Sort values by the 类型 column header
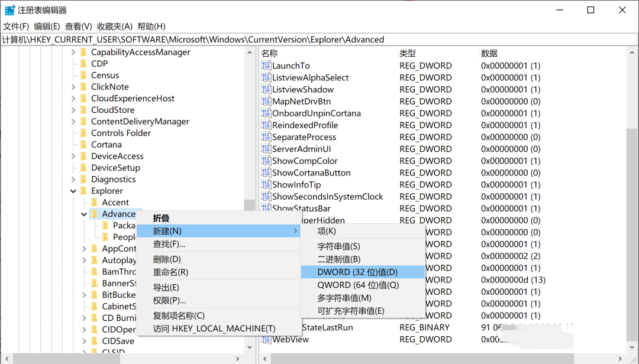639x364 pixels. [438, 53]
